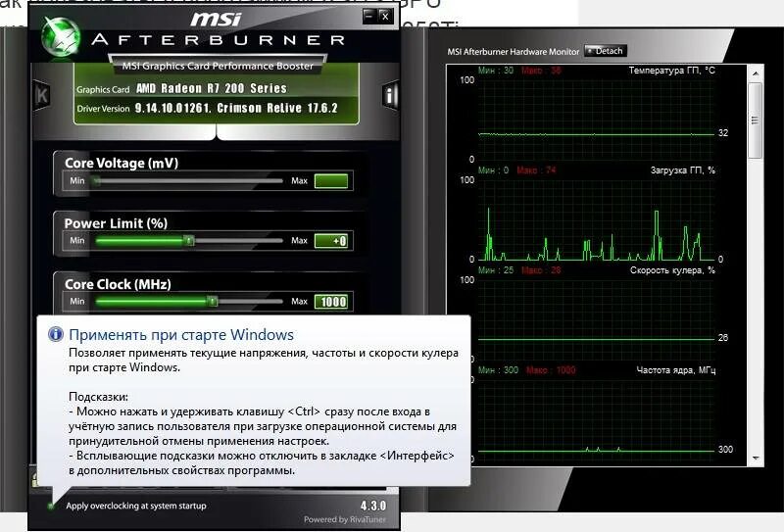Click the AMD Radeon R7 200 Series text
The width and height of the screenshot is (784, 532).
coord(212,88)
